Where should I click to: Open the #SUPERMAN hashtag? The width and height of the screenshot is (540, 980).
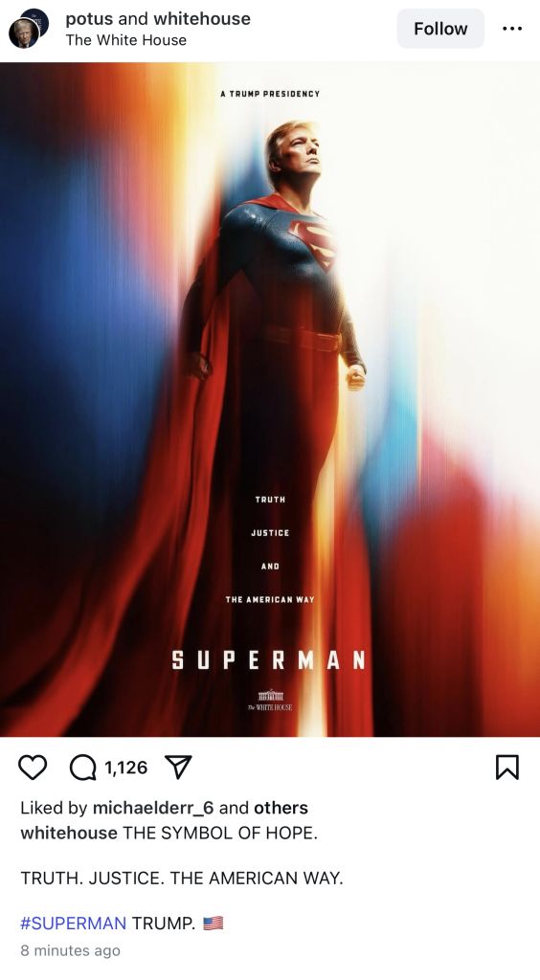tap(73, 923)
